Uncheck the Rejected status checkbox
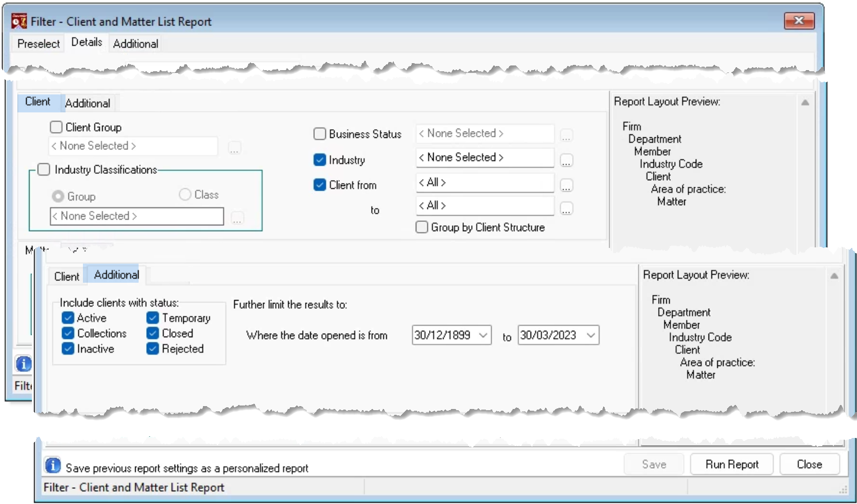The height and width of the screenshot is (504, 857). click(152, 349)
